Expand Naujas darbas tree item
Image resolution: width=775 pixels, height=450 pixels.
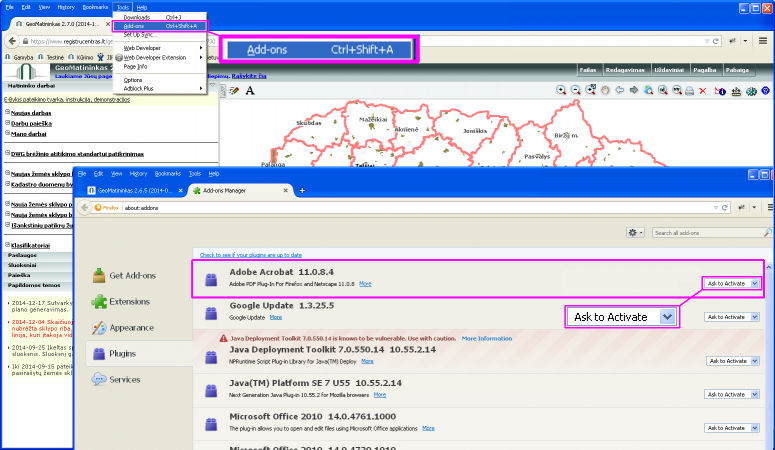(7, 112)
